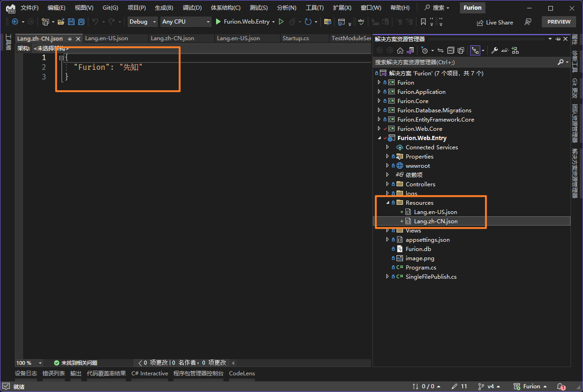Click the Solution Explorer search field
The width and height of the screenshot is (583, 392).
coord(463,62)
